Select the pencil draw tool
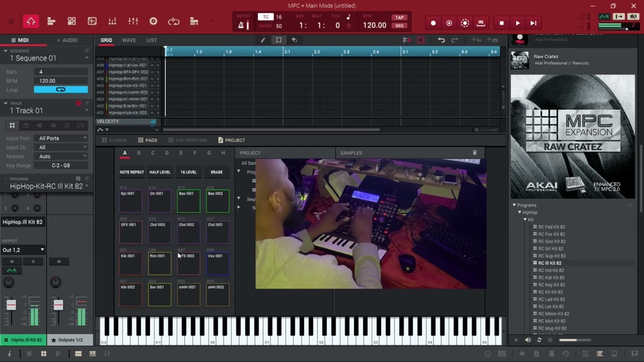The width and height of the screenshot is (644, 362). point(263,40)
